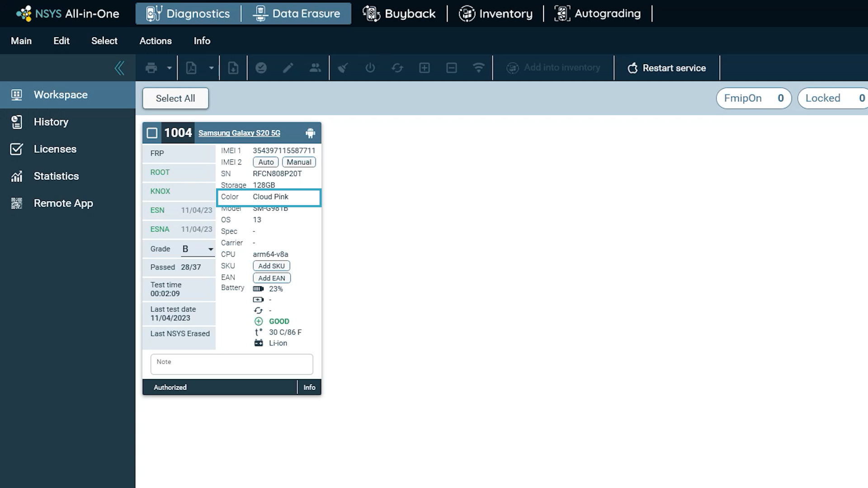868x488 pixels.
Task: Click the ESNA 11/04/23 row
Action: tap(179, 230)
